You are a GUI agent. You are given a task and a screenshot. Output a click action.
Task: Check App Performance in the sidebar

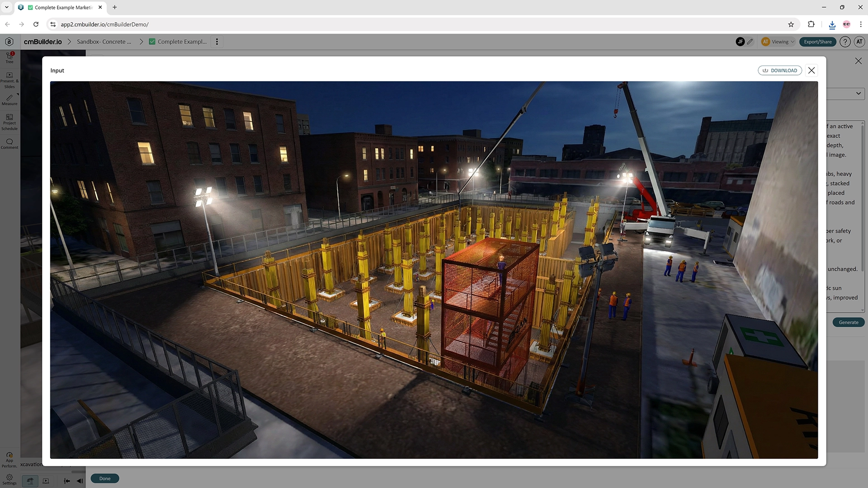coord(9,458)
